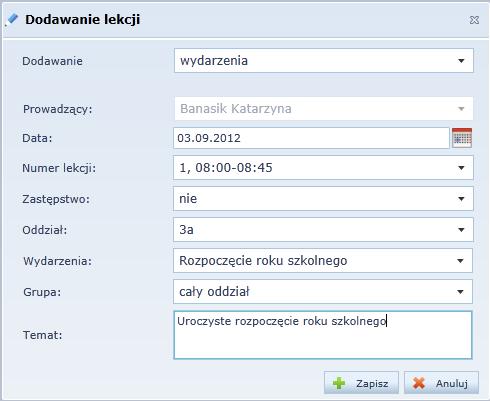Click the Zastępstwo: label
Image resolution: width=490 pixels, height=401 pixels.
click(x=56, y=199)
